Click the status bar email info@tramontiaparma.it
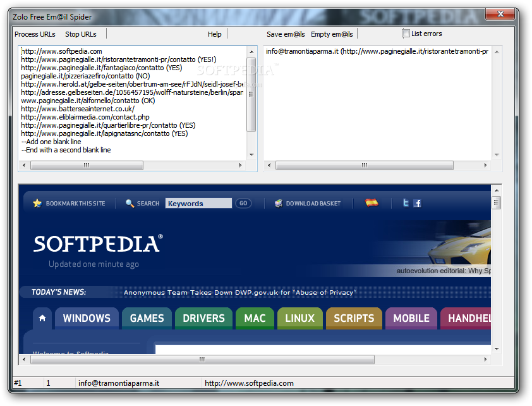The image size is (532, 406). 119,383
